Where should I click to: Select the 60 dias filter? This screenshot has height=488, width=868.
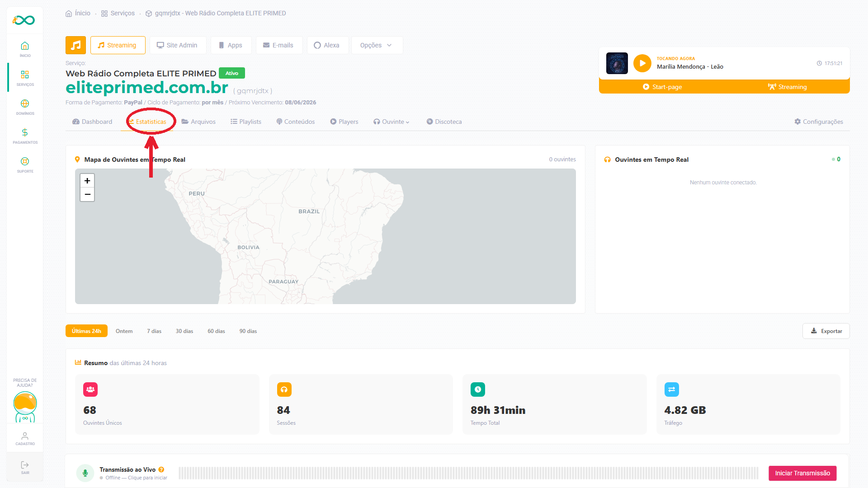216,331
